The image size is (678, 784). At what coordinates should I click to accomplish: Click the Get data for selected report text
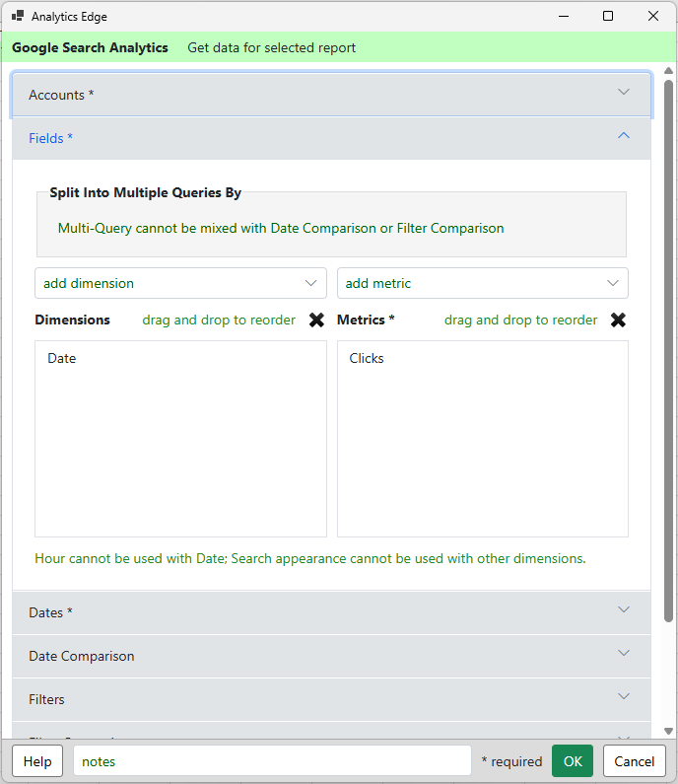click(271, 48)
